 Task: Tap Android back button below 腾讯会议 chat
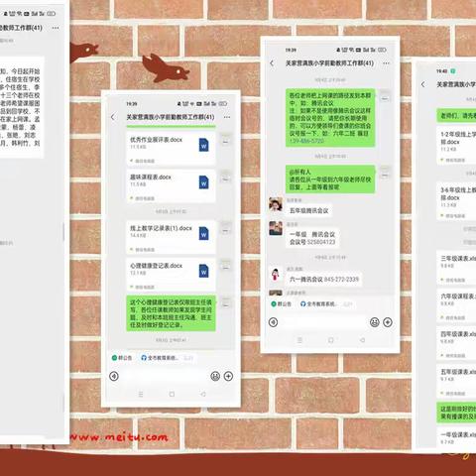[x=362, y=340]
